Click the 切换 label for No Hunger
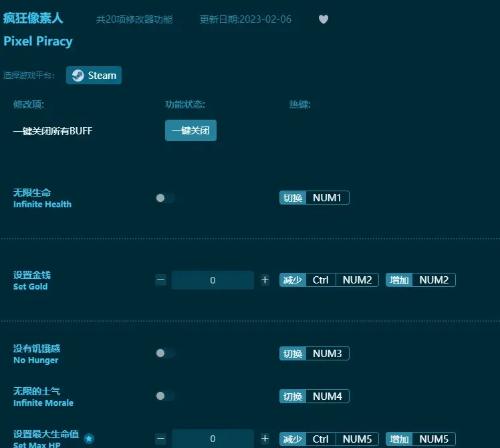Image resolution: width=500 pixels, height=448 pixels. [293, 354]
